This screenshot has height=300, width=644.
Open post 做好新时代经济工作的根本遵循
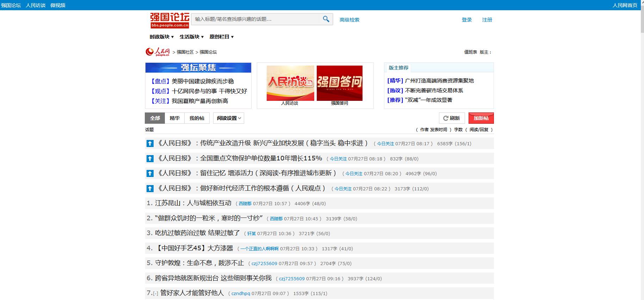[x=241, y=188]
